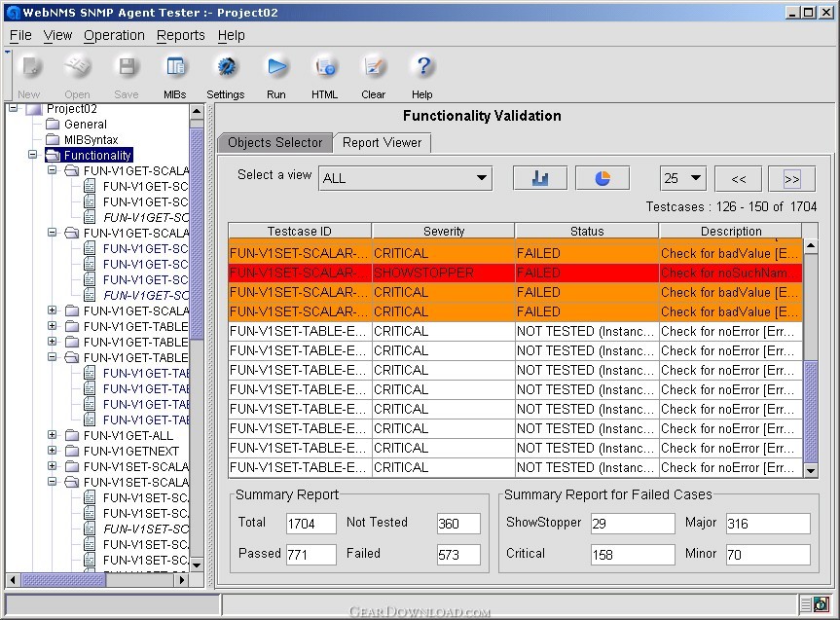Viewport: 840px width, 620px height.
Task: Sort by the Testcase ID column header
Action: [300, 231]
